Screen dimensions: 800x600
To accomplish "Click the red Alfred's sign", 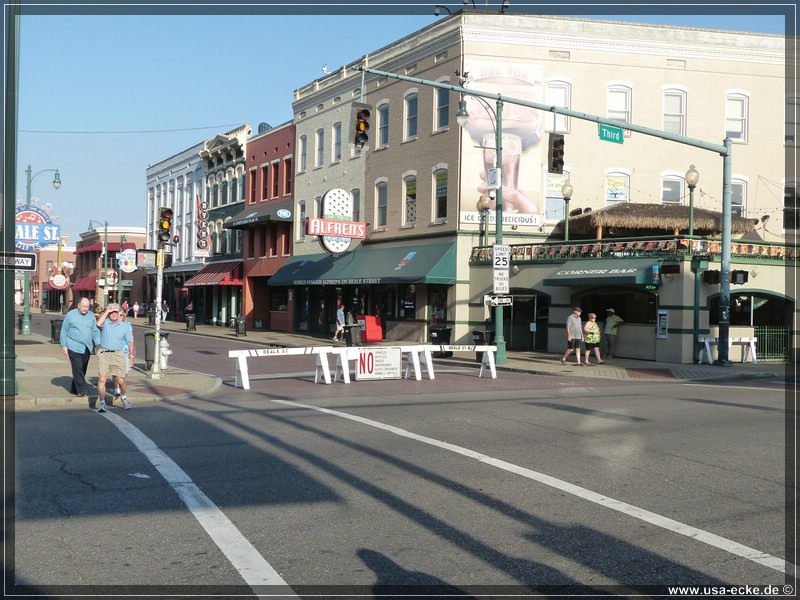I will (336, 227).
